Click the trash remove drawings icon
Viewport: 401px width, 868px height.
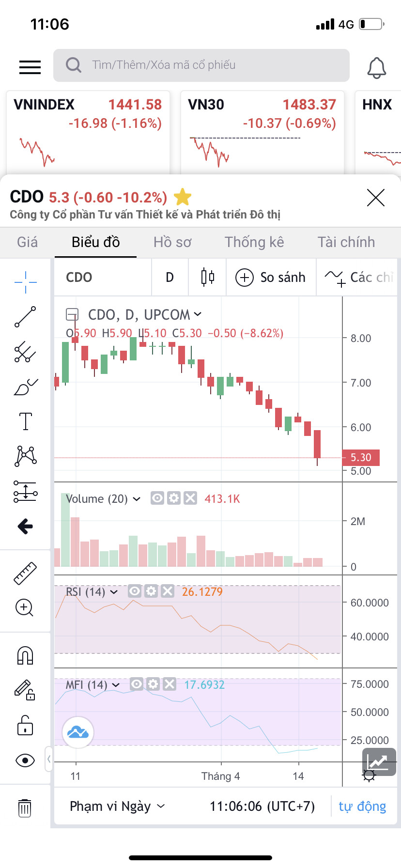pyautogui.click(x=25, y=807)
